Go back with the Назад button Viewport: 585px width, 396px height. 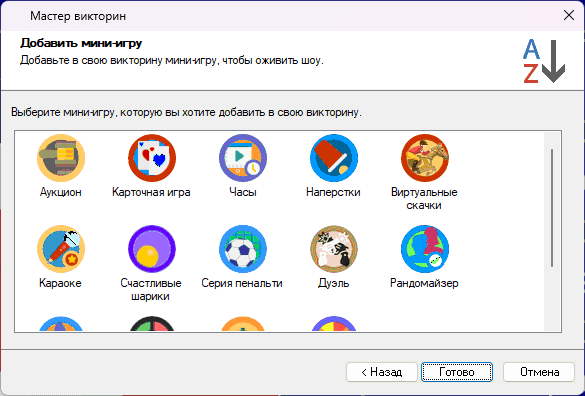click(x=382, y=372)
